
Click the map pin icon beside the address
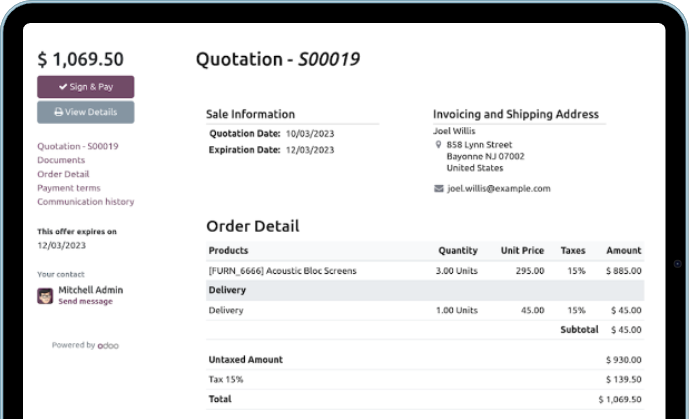point(438,144)
